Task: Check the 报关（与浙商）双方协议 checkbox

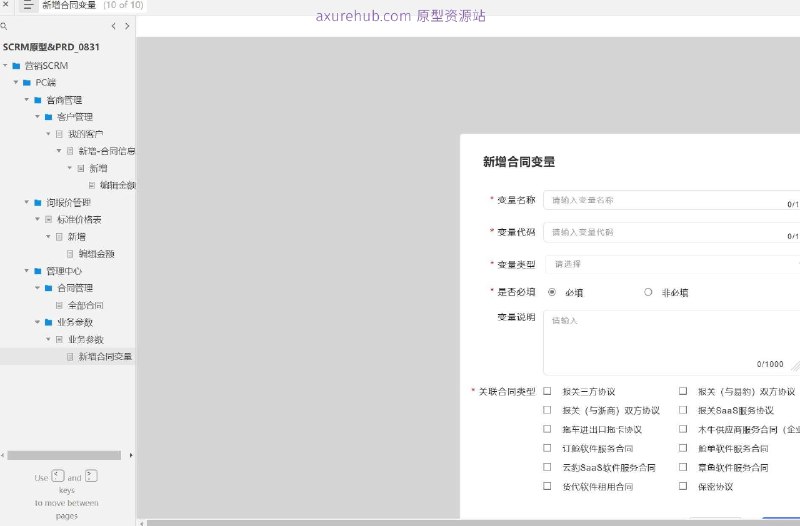Action: pos(547,410)
